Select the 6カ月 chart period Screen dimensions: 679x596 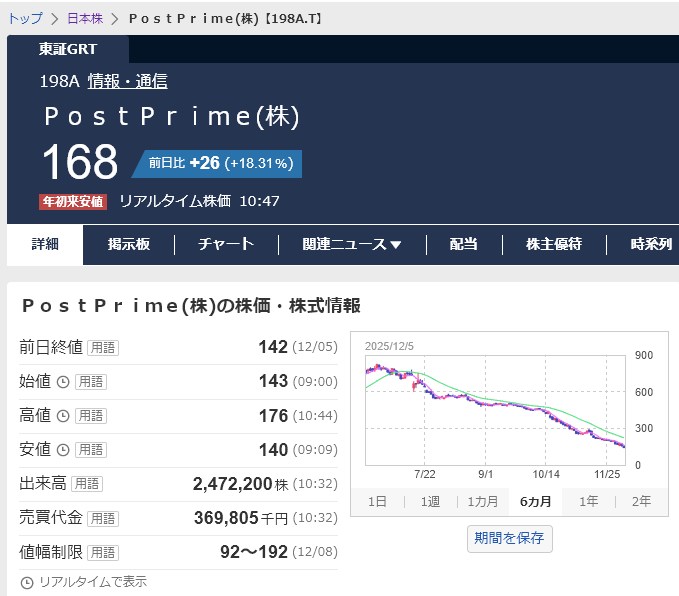pyautogui.click(x=536, y=502)
